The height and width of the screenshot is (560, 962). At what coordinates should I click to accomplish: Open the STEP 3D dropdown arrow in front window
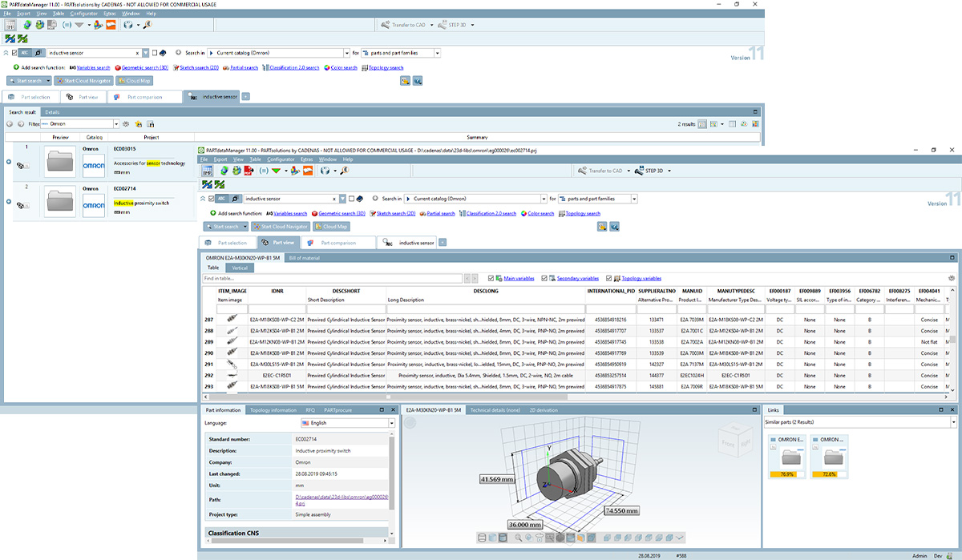(669, 171)
